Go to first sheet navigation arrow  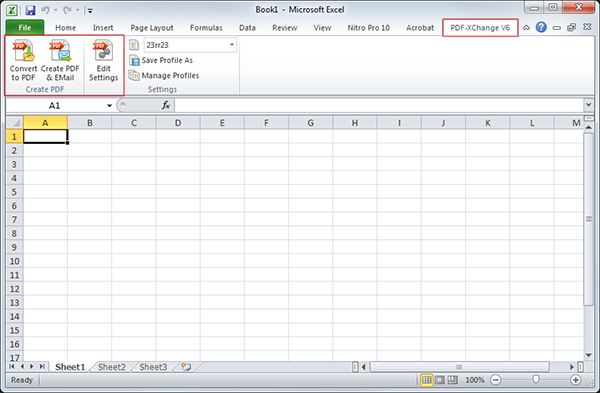[11, 367]
